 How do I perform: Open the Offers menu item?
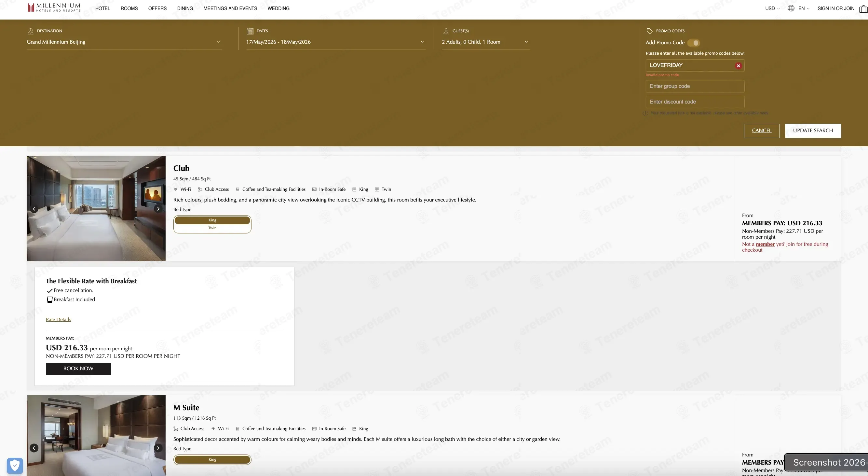pyautogui.click(x=157, y=8)
